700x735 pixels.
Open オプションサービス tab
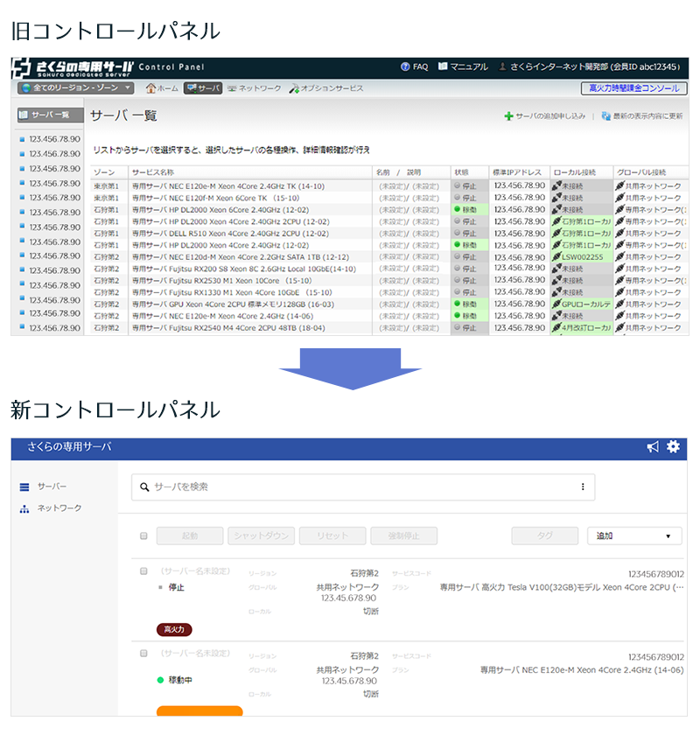coord(326,88)
